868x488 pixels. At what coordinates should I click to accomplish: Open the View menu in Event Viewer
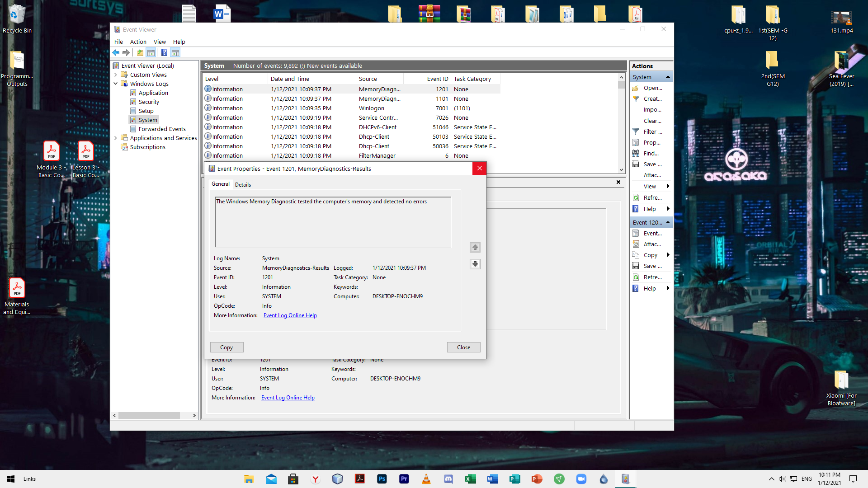[159, 41]
